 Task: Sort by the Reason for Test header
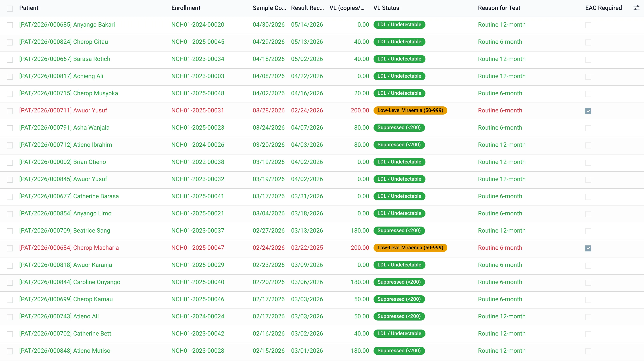(x=499, y=8)
